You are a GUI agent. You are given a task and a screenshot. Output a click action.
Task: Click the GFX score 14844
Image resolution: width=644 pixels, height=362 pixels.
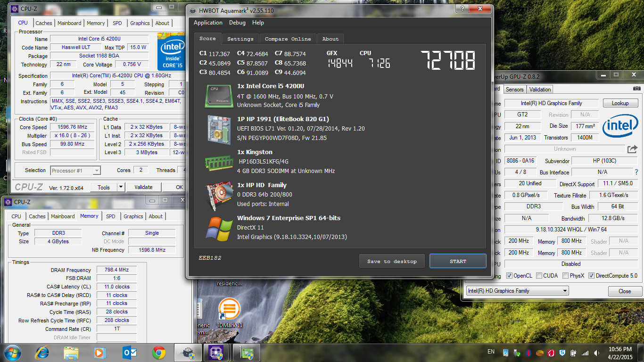[340, 63]
